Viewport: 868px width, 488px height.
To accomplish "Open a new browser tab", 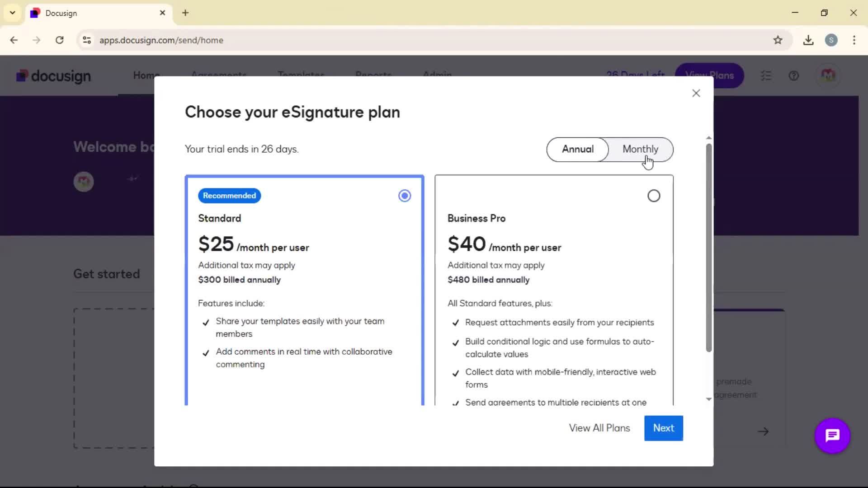I will (x=185, y=13).
